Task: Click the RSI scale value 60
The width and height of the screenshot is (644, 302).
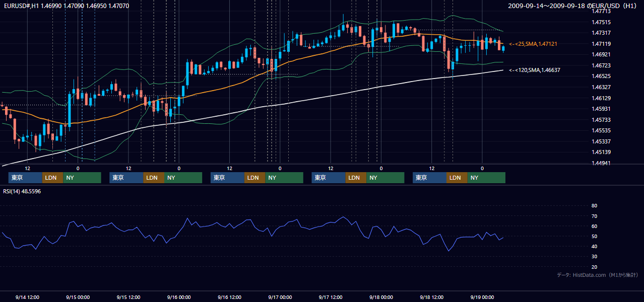Action: click(x=594, y=226)
